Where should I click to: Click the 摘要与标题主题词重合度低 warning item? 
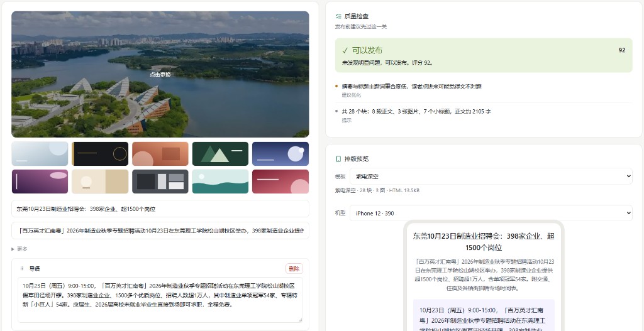411,87
